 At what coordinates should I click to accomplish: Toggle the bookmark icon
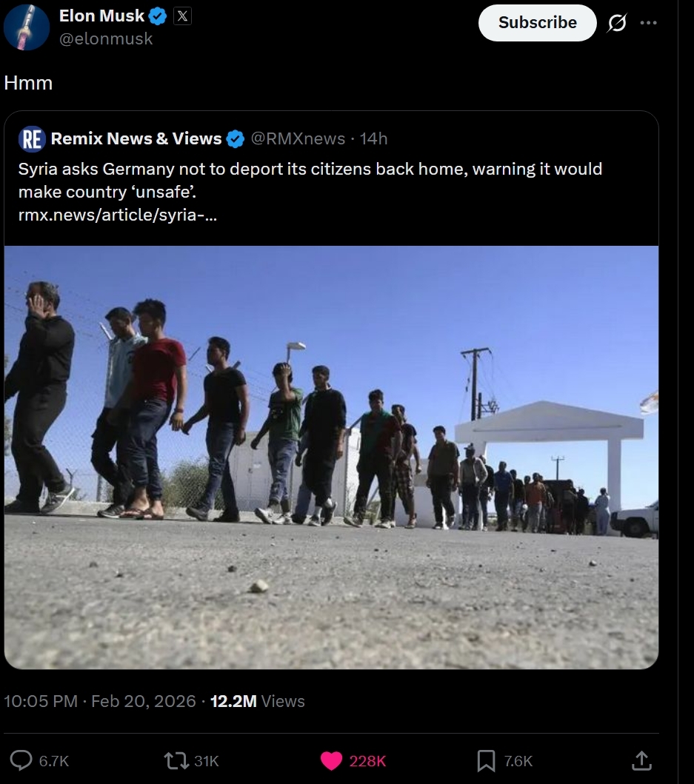[x=486, y=761]
